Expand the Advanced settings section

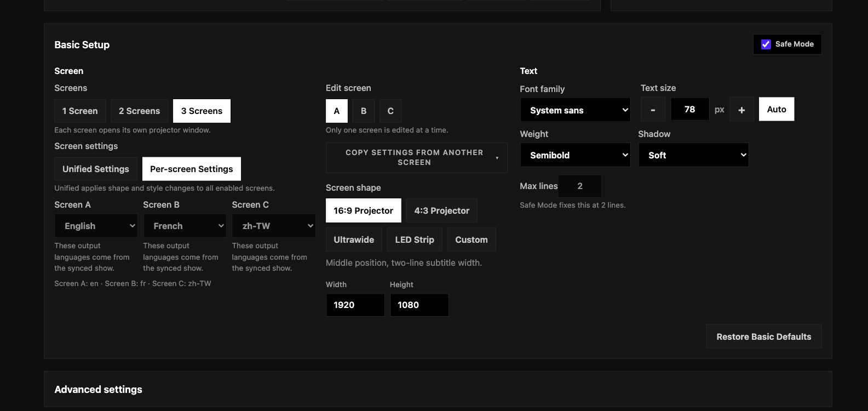438,390
